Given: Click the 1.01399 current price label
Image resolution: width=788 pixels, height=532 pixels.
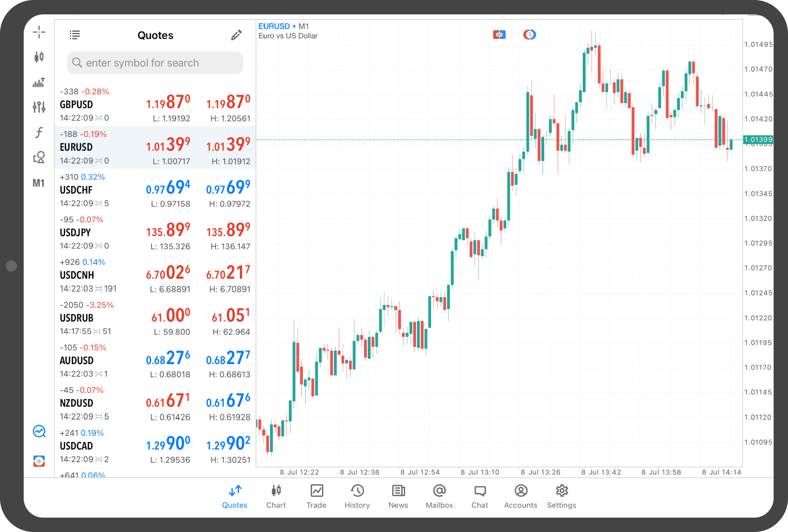Looking at the screenshot, I should tap(758, 140).
